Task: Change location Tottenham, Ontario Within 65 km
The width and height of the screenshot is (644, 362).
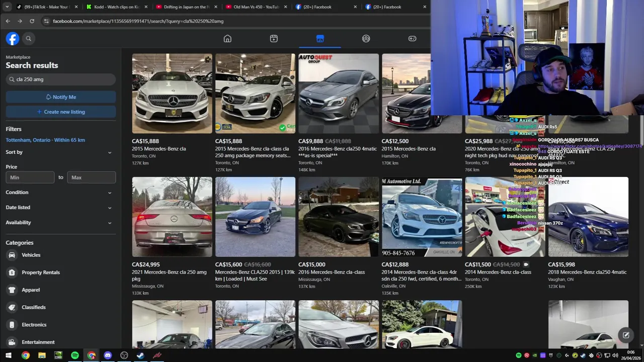Action: pyautogui.click(x=45, y=140)
